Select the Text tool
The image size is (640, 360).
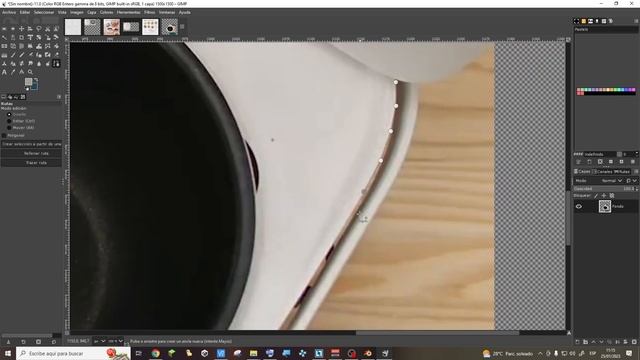point(4,72)
